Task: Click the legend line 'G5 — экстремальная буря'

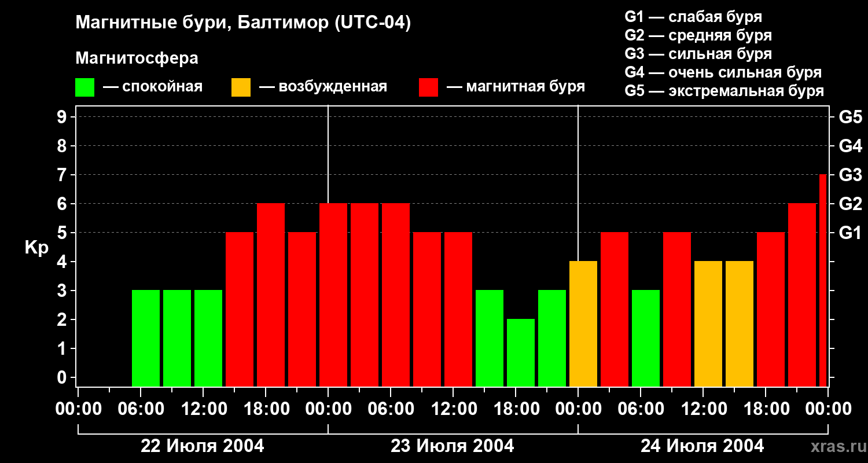Action: pyautogui.click(x=724, y=91)
